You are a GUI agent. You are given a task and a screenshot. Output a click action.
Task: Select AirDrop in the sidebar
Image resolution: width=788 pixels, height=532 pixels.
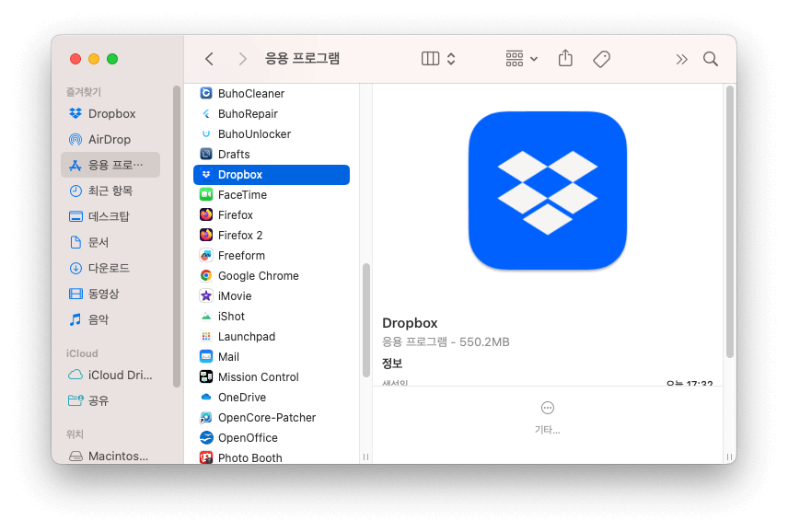click(x=110, y=139)
